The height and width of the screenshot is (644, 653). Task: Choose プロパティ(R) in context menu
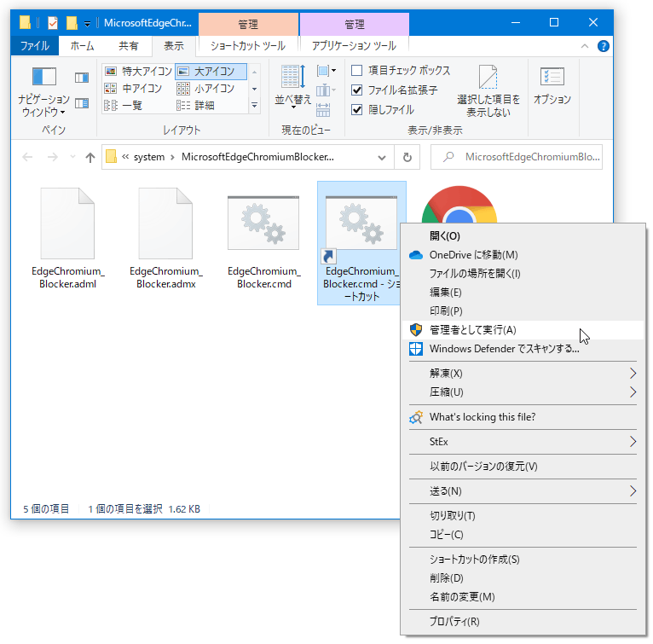(523, 622)
